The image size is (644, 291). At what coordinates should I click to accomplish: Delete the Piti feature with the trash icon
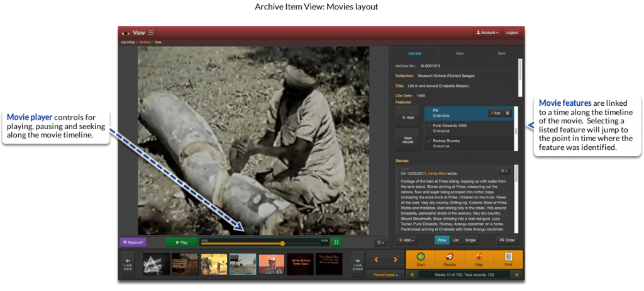[508, 113]
